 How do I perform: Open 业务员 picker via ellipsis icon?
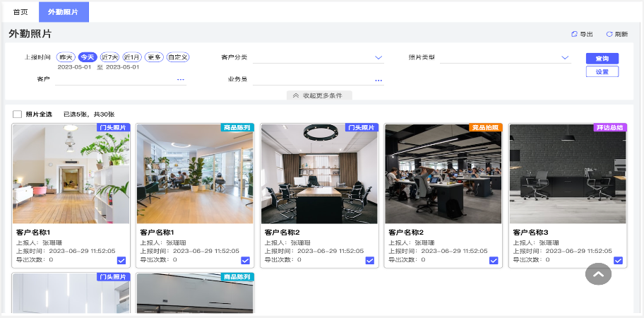click(378, 80)
